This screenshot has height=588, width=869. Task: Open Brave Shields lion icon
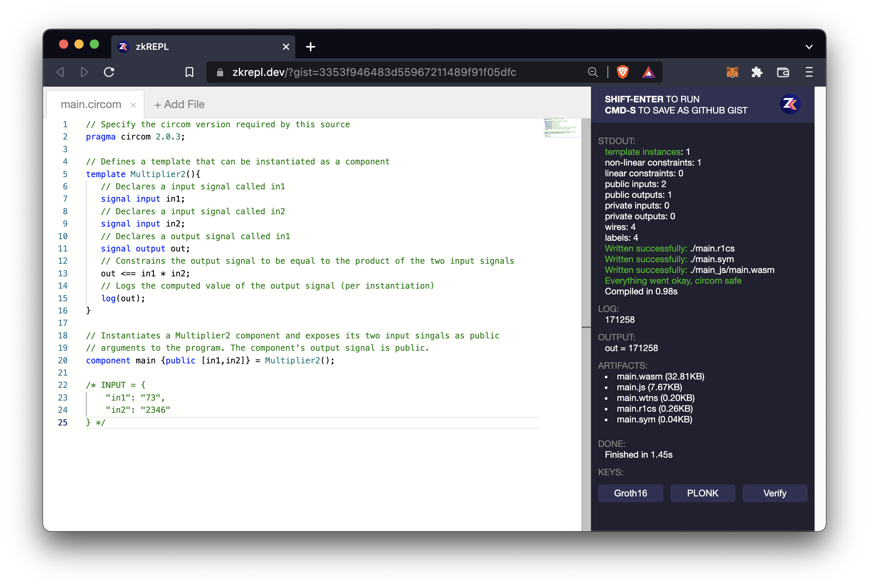622,72
